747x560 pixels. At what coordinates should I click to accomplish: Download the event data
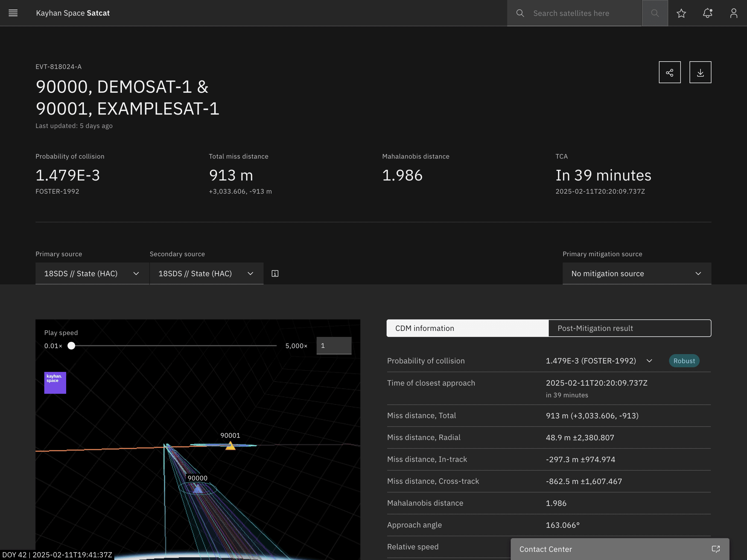coord(700,72)
